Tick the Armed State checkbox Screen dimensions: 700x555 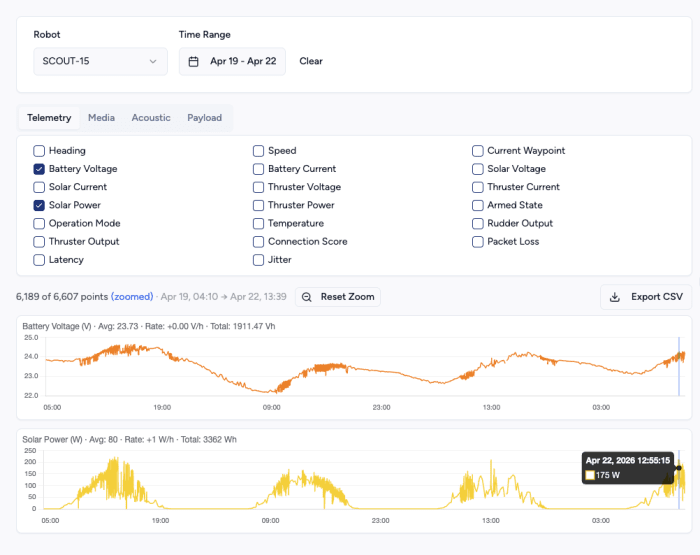478,205
